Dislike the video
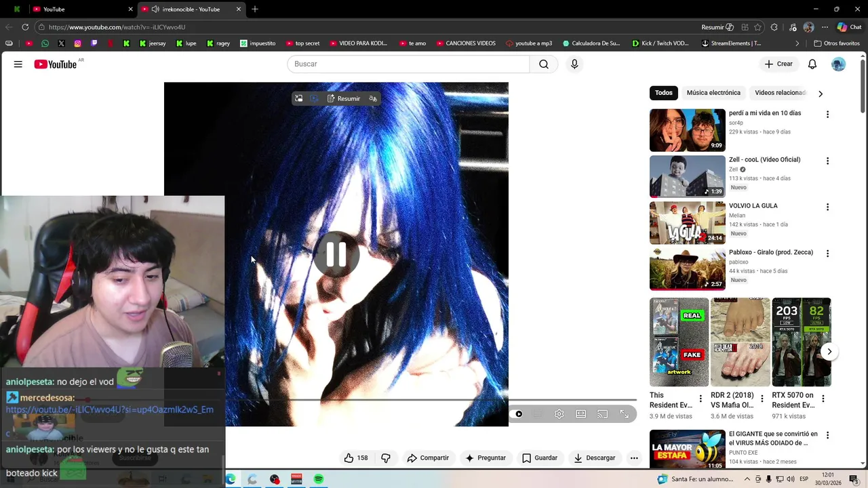The width and height of the screenshot is (868, 488). (x=386, y=458)
